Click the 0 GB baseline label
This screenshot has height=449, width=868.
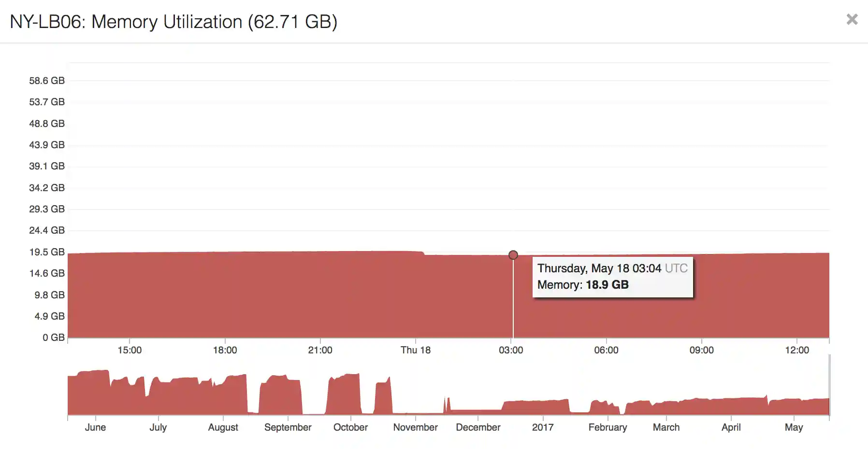point(54,337)
